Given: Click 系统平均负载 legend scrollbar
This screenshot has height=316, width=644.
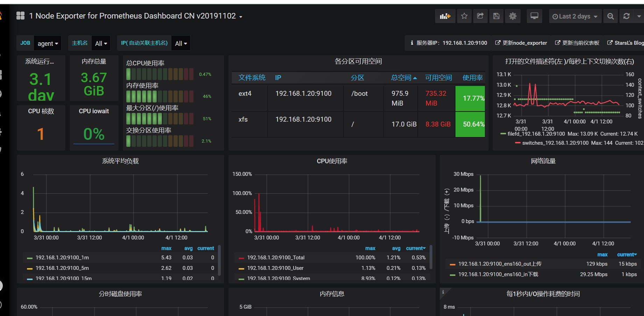Looking at the screenshot, I should [x=219, y=261].
